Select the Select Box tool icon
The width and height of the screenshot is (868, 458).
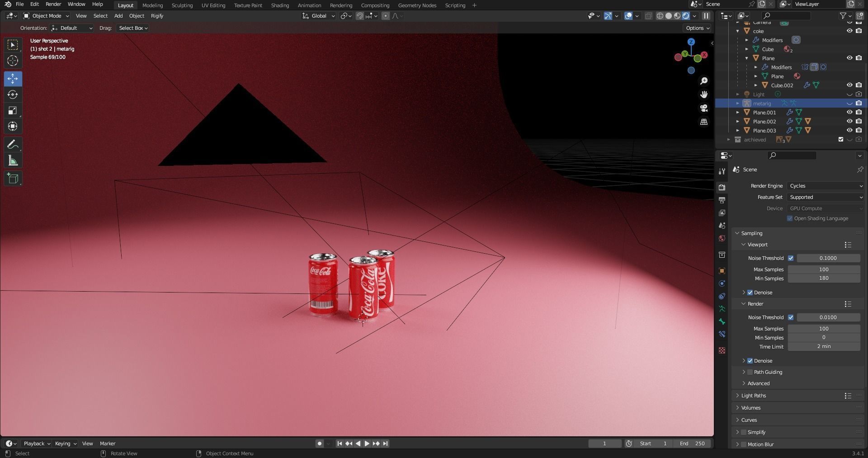[x=13, y=45]
